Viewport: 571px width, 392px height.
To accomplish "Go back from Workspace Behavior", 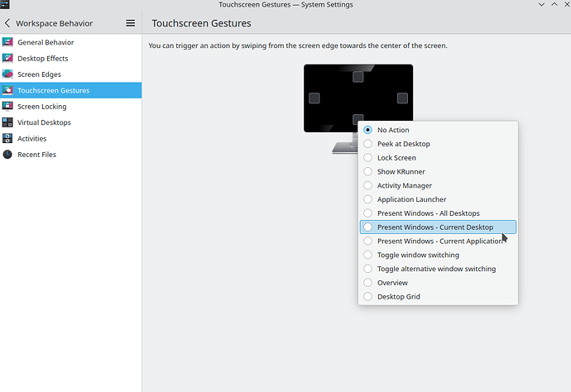I will pos(7,23).
